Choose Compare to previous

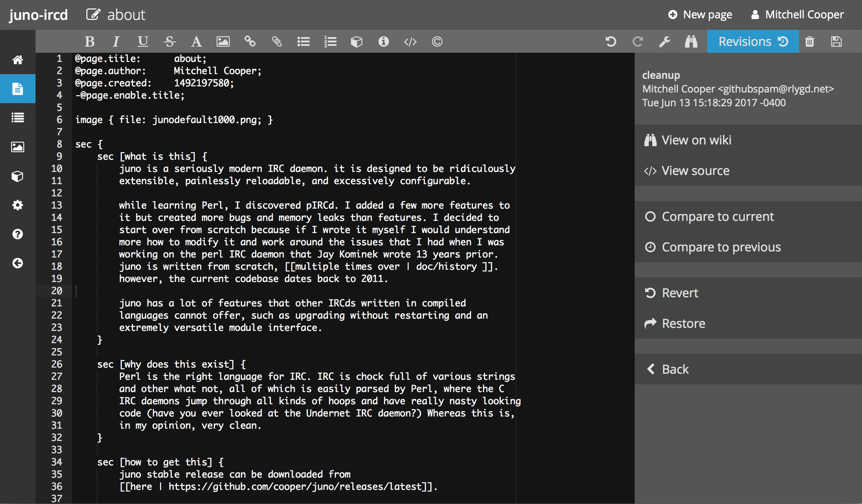pyautogui.click(x=748, y=247)
